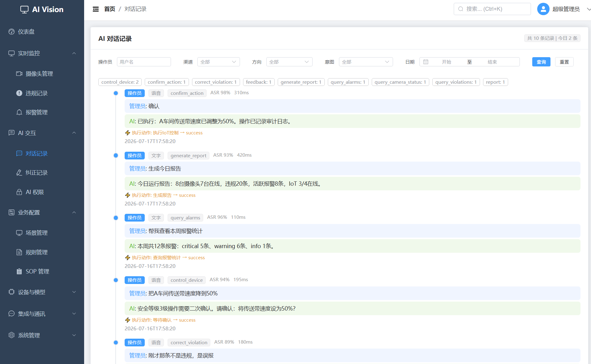
Task: Collapse the 实时监控 submenu chevron
Action: (74, 53)
